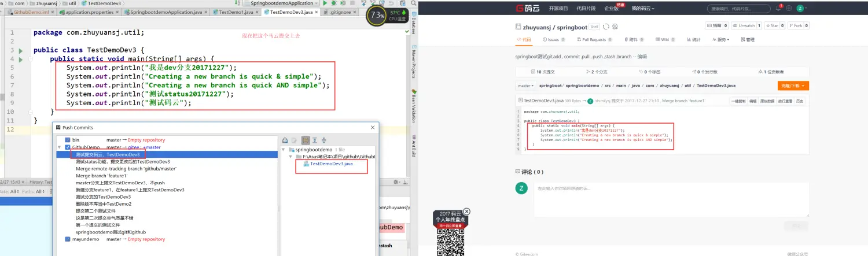The image size is (868, 256).
Task: Click the run gutter arrow beside class TestDemoDev3
Action: coord(21,51)
